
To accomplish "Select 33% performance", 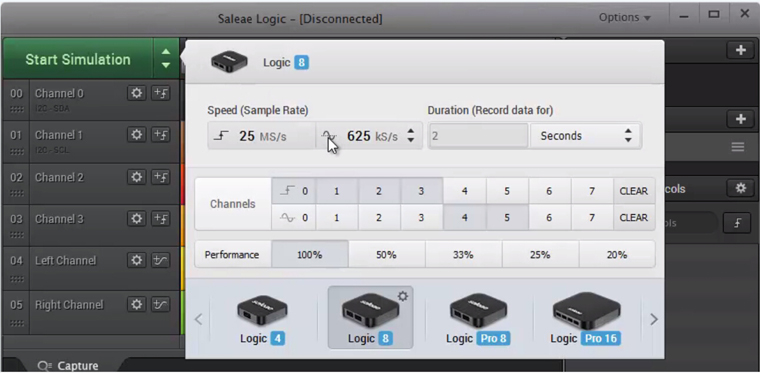I will coord(463,254).
